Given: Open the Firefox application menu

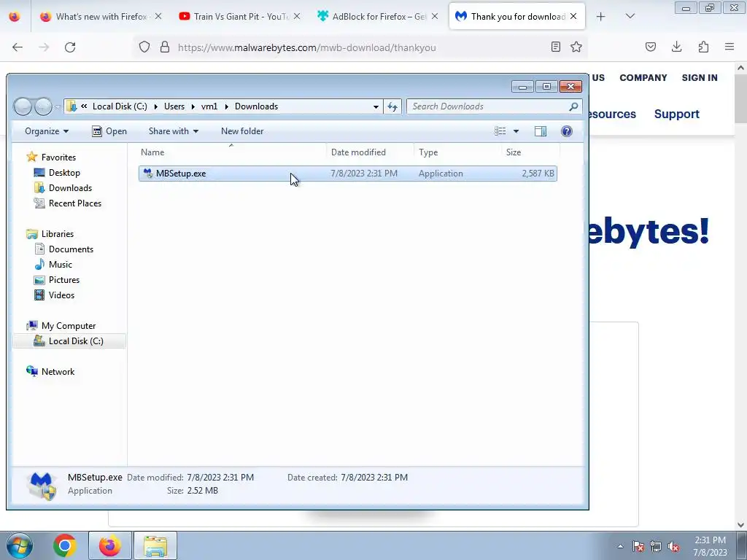Looking at the screenshot, I should coord(729,47).
